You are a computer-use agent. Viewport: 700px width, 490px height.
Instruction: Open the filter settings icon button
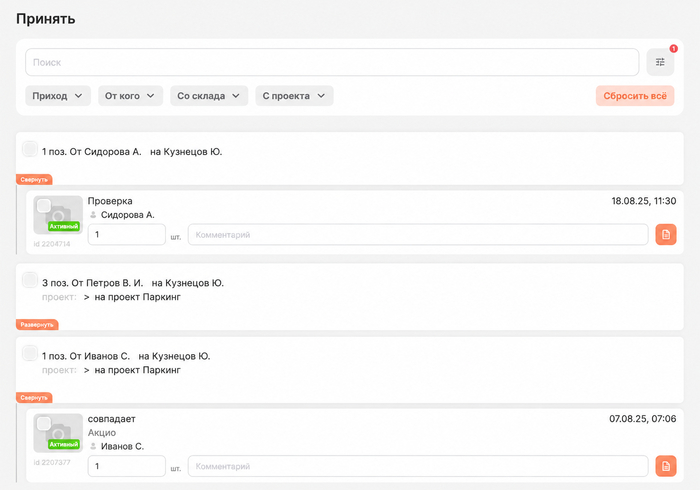[x=660, y=62]
